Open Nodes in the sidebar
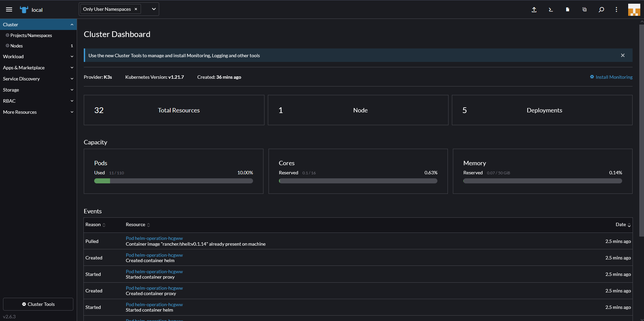644x321 pixels. tap(16, 46)
